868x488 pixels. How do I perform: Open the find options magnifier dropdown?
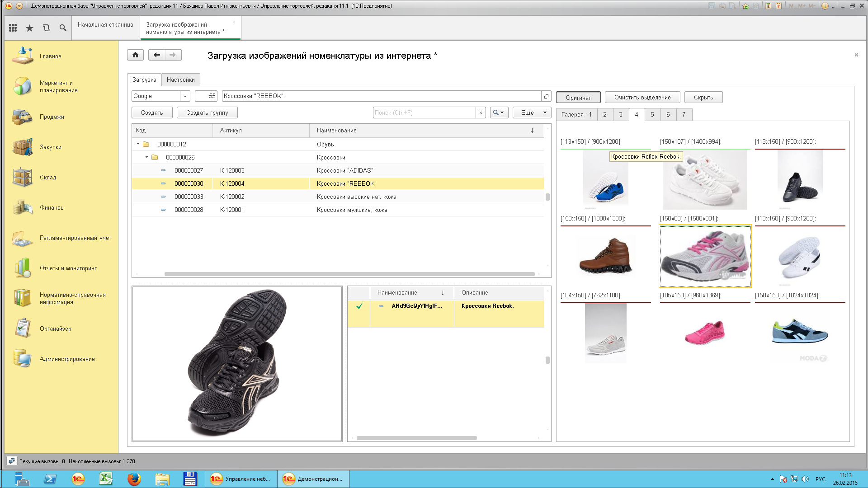[499, 113]
